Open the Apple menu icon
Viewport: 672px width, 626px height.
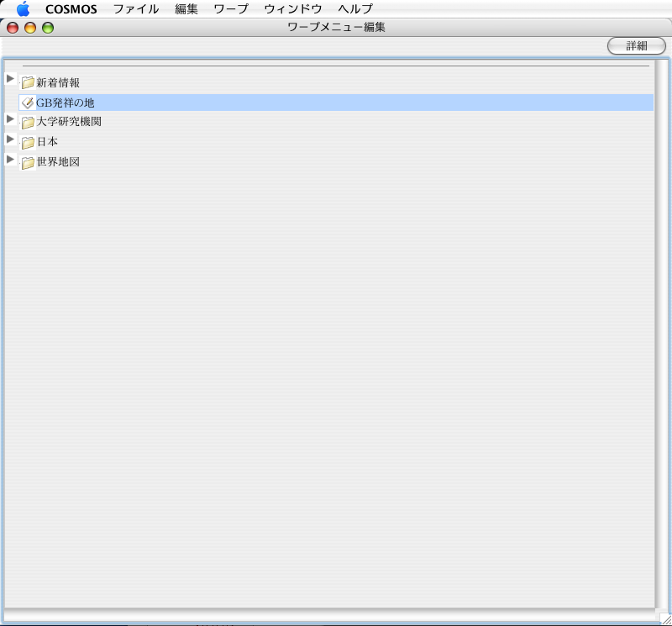pos(24,8)
